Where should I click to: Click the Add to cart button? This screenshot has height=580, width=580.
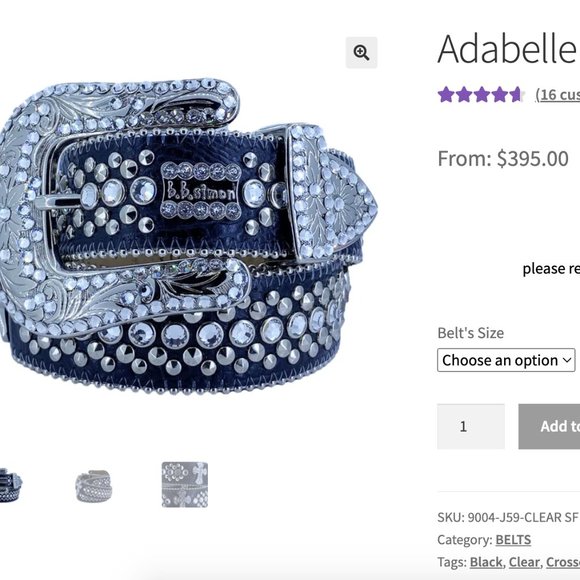549,426
